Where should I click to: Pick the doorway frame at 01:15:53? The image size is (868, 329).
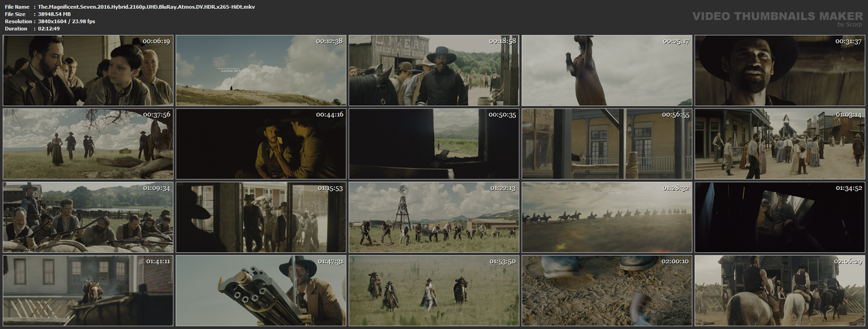tap(261, 216)
